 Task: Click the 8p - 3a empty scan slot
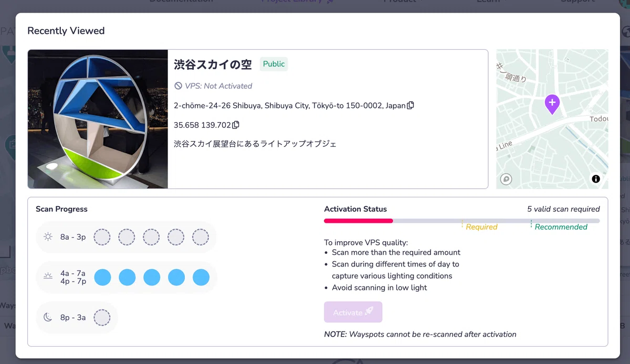click(x=102, y=317)
